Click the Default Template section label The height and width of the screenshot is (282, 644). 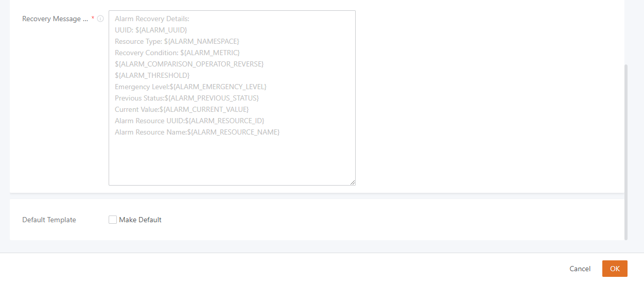pyautogui.click(x=49, y=220)
